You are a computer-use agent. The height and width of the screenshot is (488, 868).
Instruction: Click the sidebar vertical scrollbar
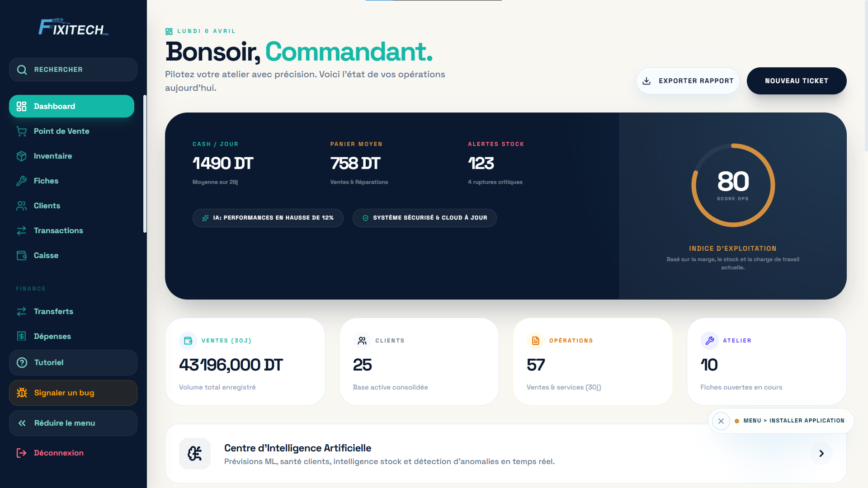coord(145,164)
